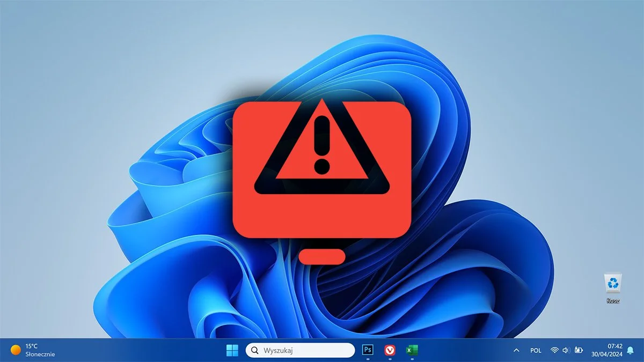
Task: Launch Photoshop from the taskbar
Action: point(367,350)
